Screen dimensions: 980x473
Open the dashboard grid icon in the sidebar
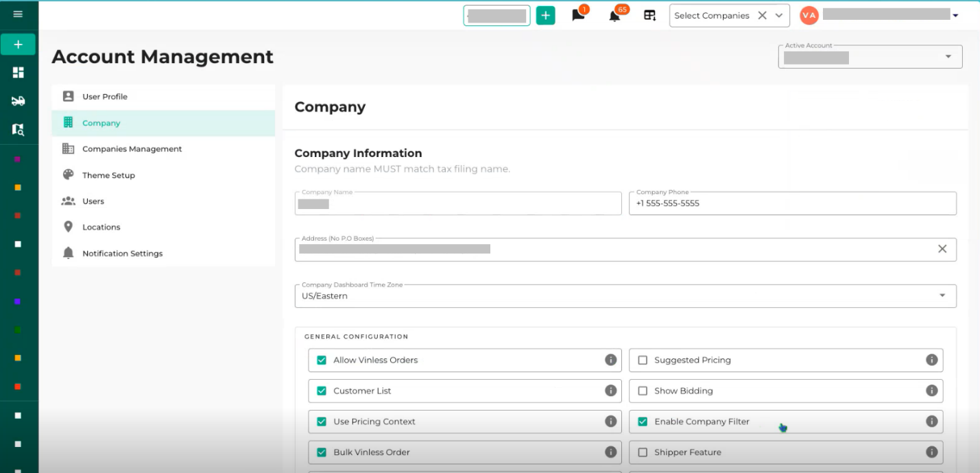(x=18, y=73)
